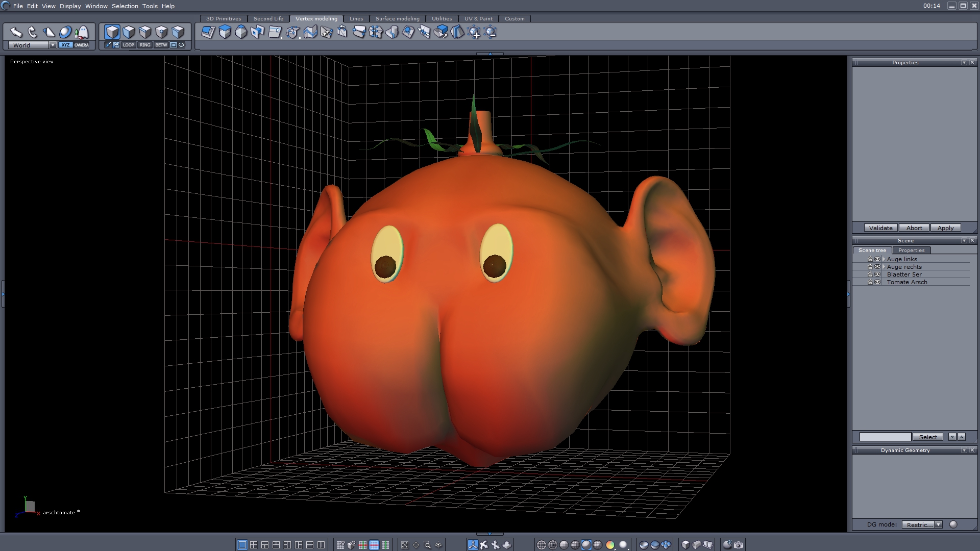
Task: Select the arrow selection tool
Action: pos(16,32)
